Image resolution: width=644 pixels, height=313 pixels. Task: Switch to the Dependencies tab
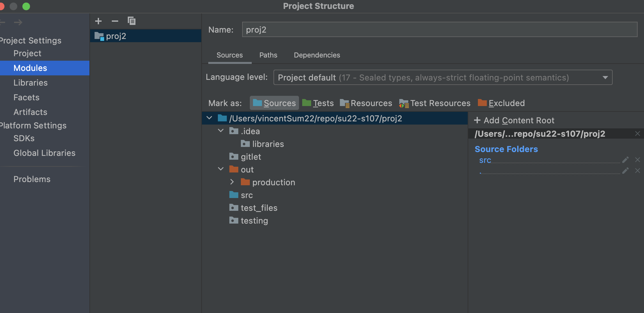click(x=317, y=55)
